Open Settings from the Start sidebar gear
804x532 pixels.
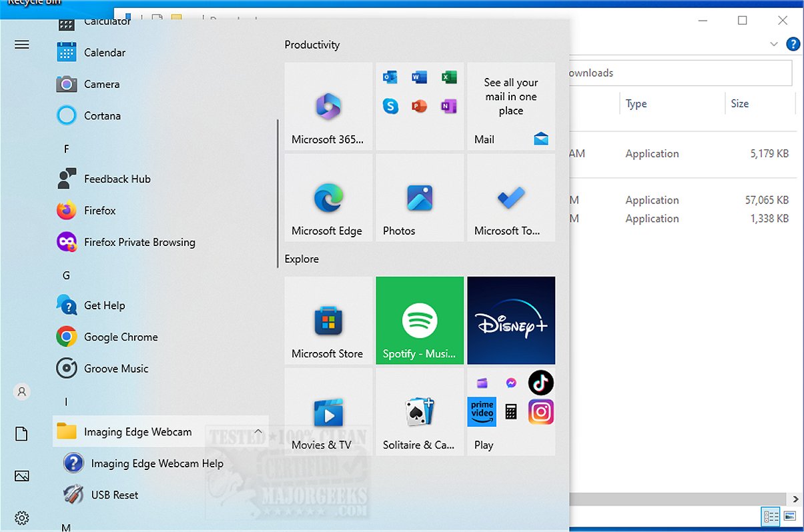pyautogui.click(x=21, y=518)
